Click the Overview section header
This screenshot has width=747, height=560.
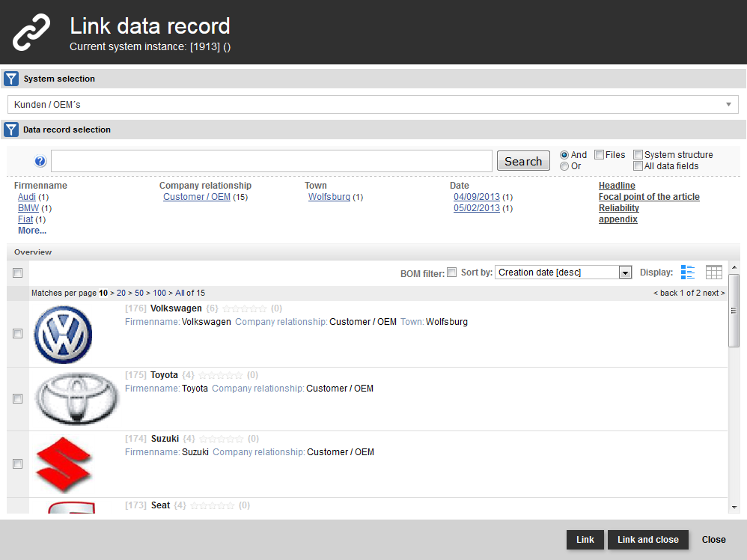coord(373,252)
